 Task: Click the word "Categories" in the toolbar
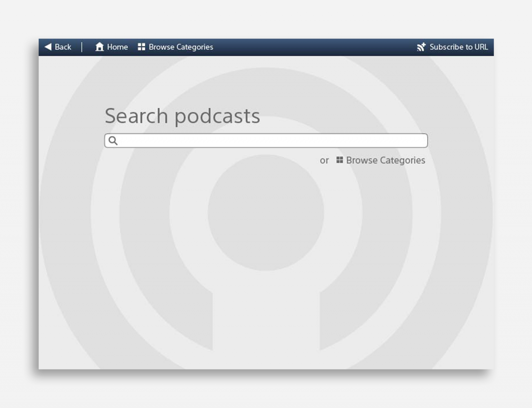pos(195,47)
